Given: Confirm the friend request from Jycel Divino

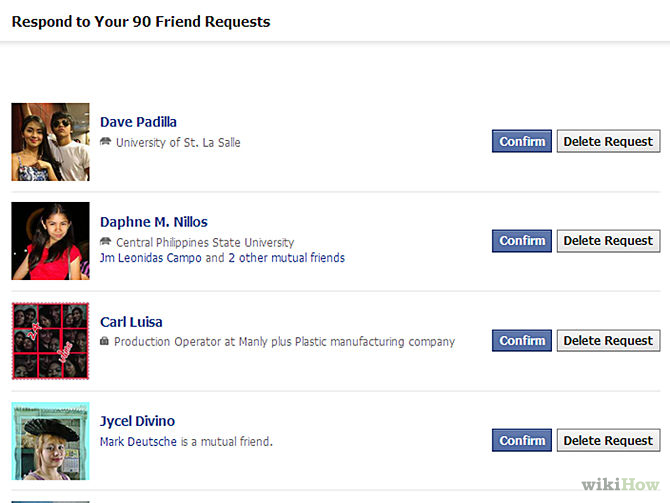Looking at the screenshot, I should point(522,441).
